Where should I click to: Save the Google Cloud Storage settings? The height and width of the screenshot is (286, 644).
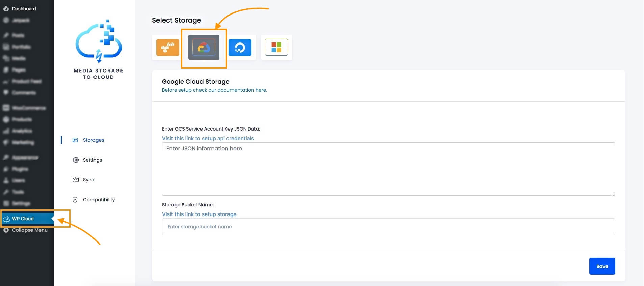click(x=602, y=266)
